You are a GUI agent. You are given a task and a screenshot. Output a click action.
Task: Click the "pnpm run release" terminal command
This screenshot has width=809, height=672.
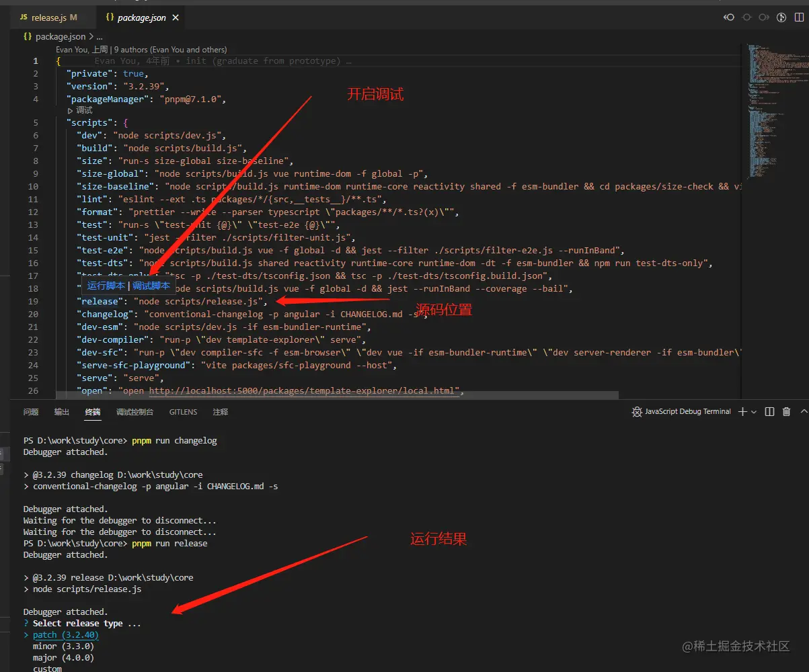[169, 543]
